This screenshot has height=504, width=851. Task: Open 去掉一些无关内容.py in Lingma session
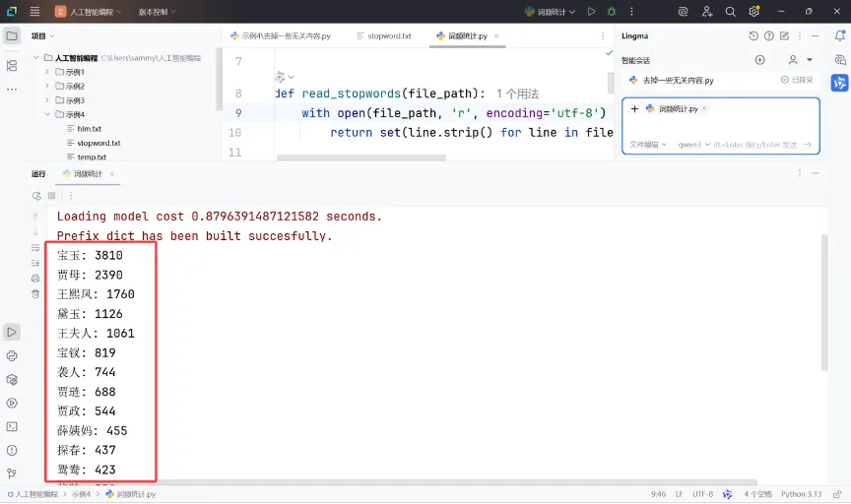[x=678, y=81]
